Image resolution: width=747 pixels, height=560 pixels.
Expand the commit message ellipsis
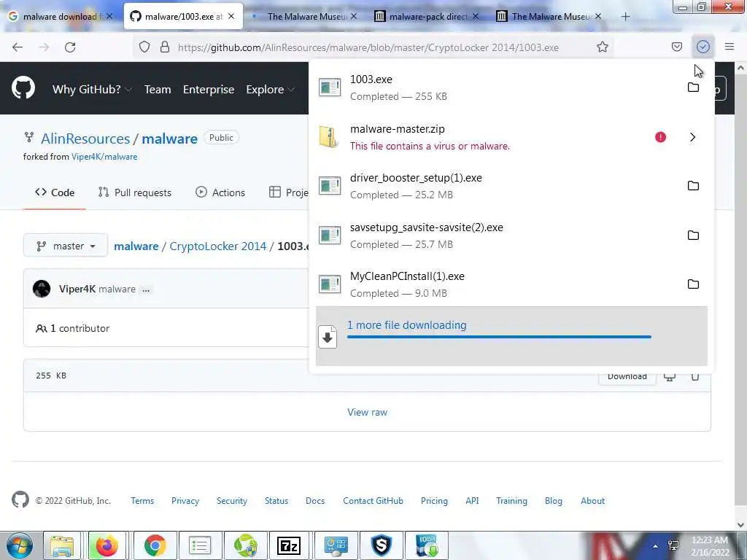pyautogui.click(x=146, y=289)
